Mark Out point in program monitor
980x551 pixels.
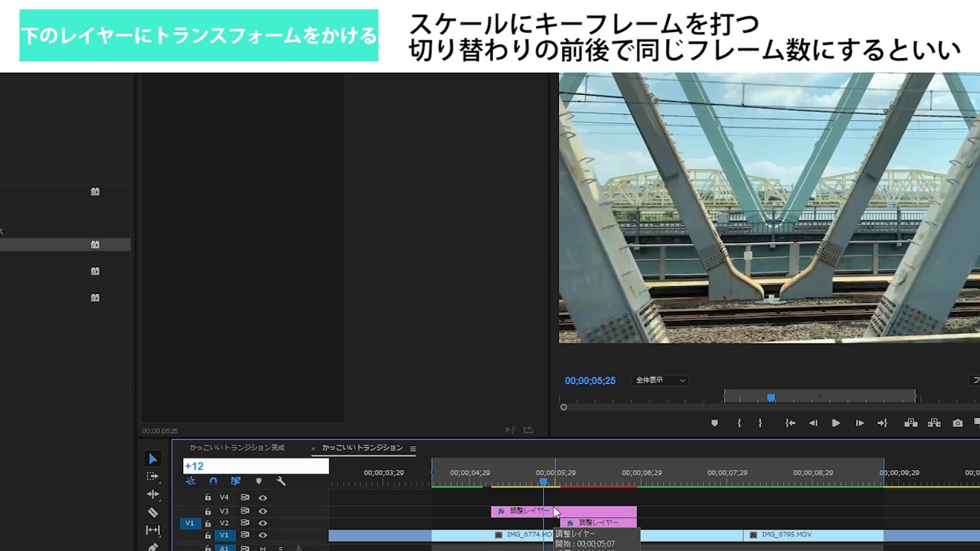click(759, 423)
